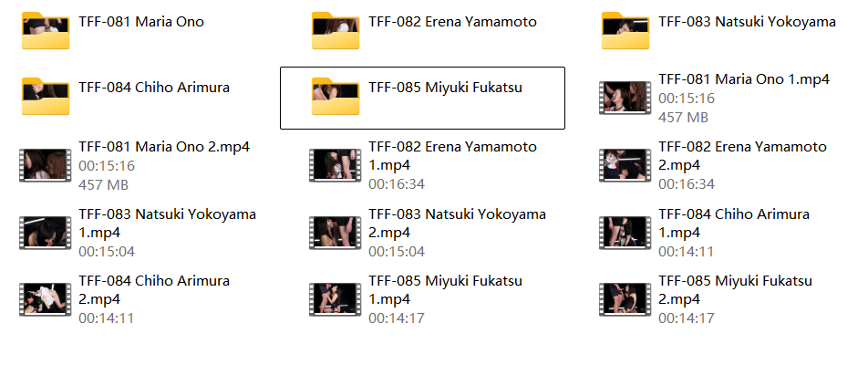
Task: Click the TFF-081 Maria Ono 2.mp4 video icon
Action: 46,165
